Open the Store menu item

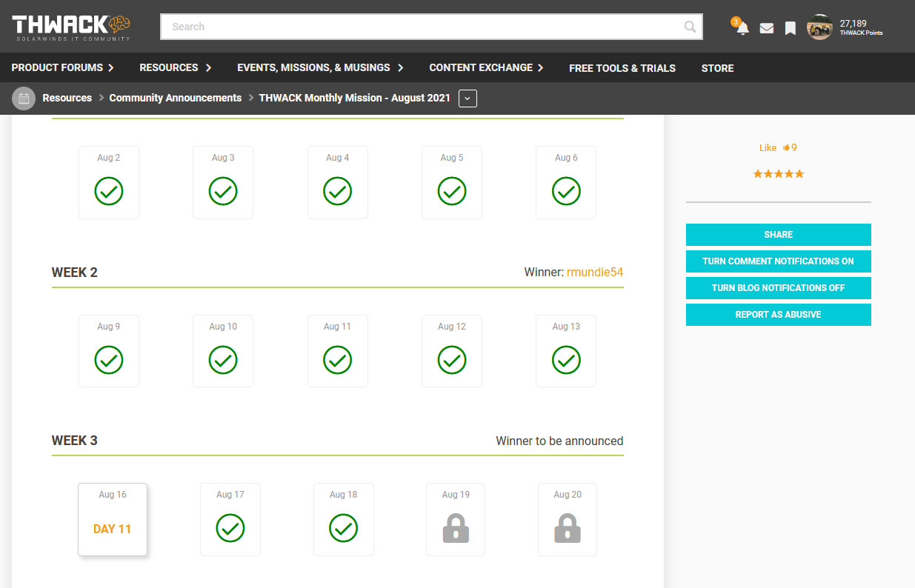tap(717, 68)
